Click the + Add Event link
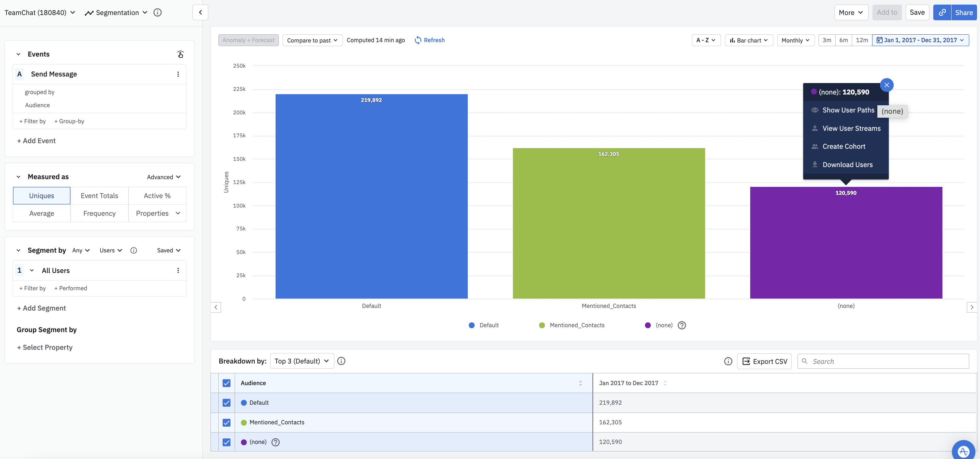This screenshot has width=980, height=459. pyautogui.click(x=36, y=141)
